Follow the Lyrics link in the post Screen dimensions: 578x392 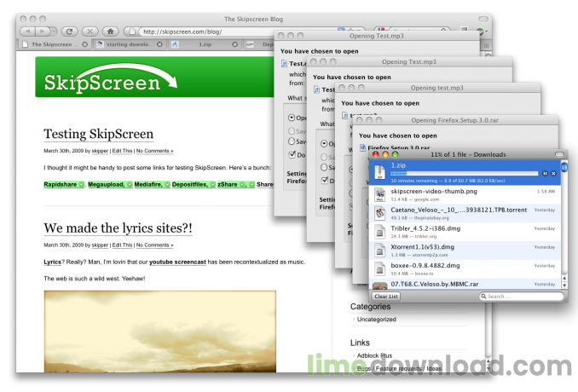pos(52,262)
